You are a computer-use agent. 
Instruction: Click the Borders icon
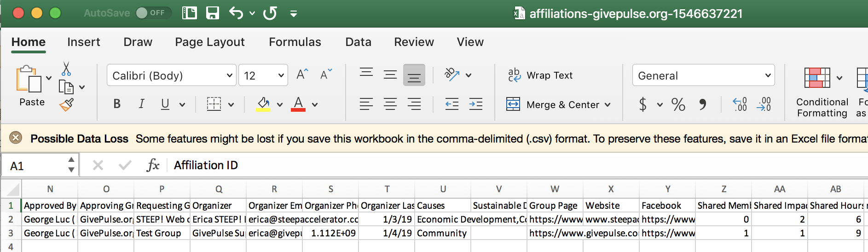coord(214,104)
